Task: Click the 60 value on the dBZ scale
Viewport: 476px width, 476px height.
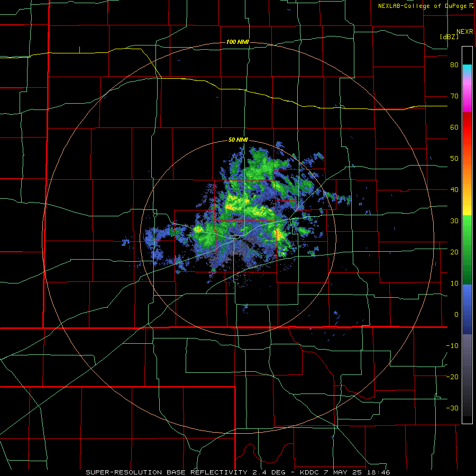Action: pos(454,127)
